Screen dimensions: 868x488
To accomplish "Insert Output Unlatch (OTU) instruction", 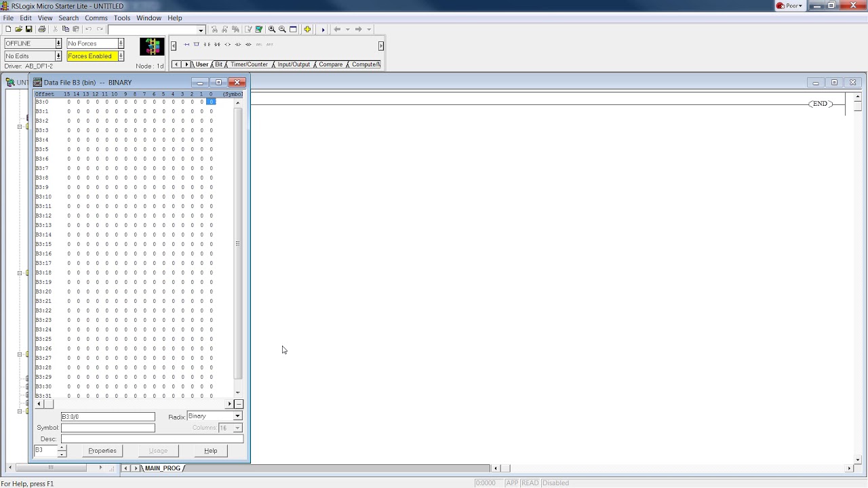I will point(248,45).
